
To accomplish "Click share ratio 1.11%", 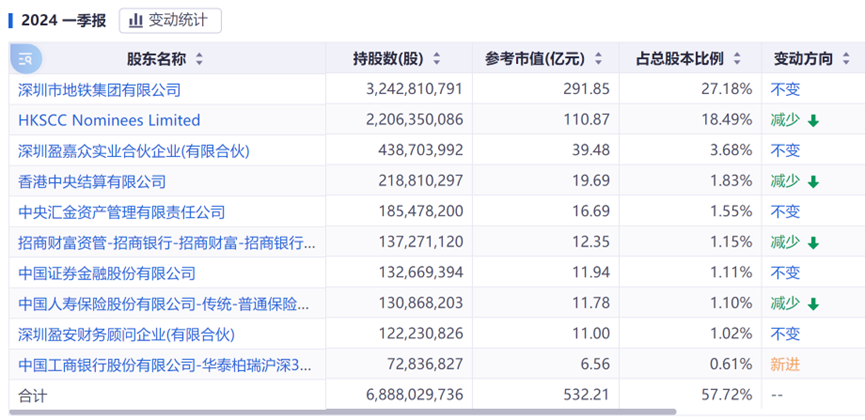I will [x=731, y=273].
